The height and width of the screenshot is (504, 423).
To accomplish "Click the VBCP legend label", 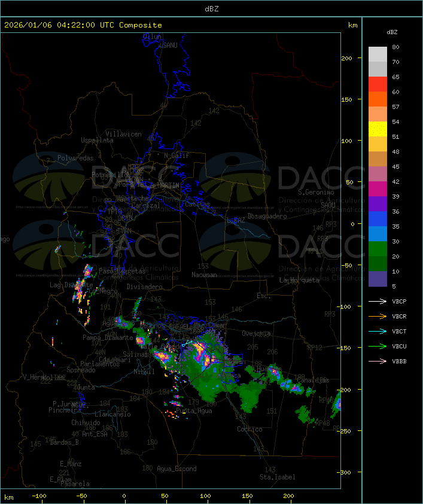I will pyautogui.click(x=399, y=301).
